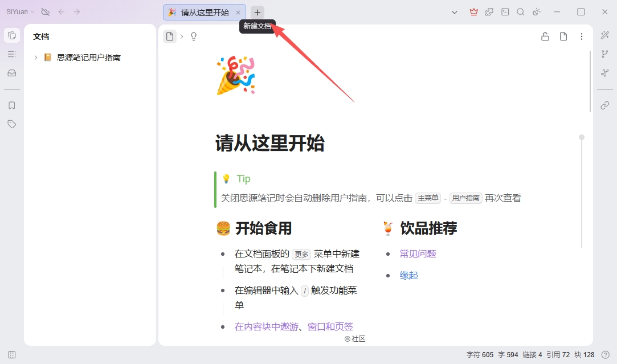This screenshot has width=617, height=364.
Task: Open the inbox panel icon
Action: [12, 73]
